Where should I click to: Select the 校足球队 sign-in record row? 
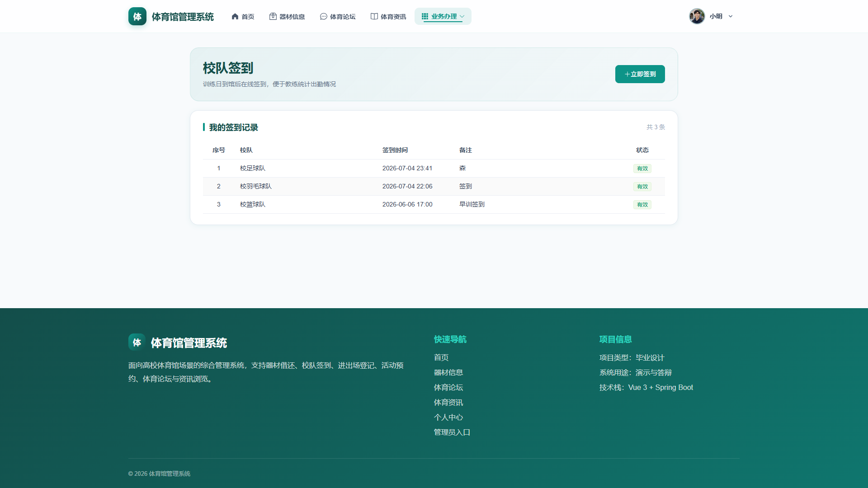pos(434,168)
